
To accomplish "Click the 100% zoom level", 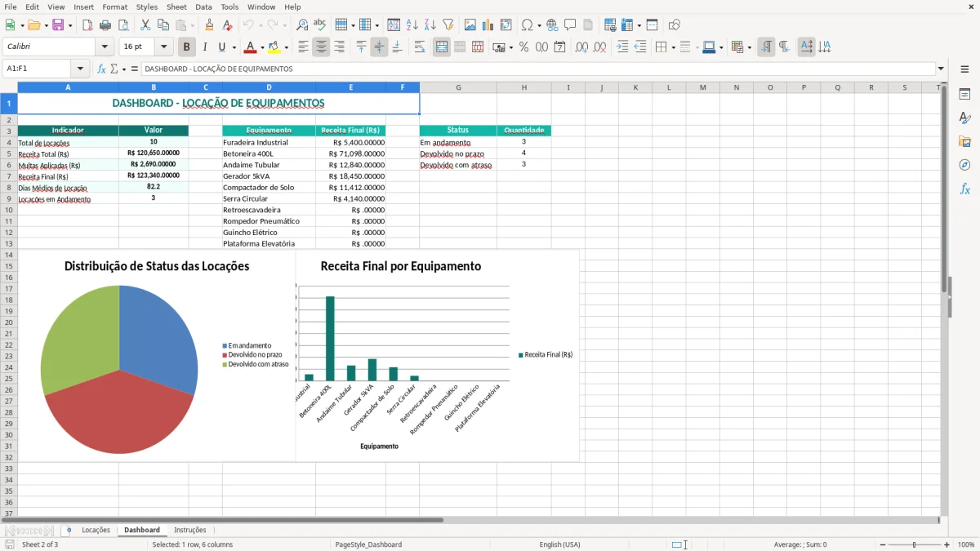I will coord(966,544).
